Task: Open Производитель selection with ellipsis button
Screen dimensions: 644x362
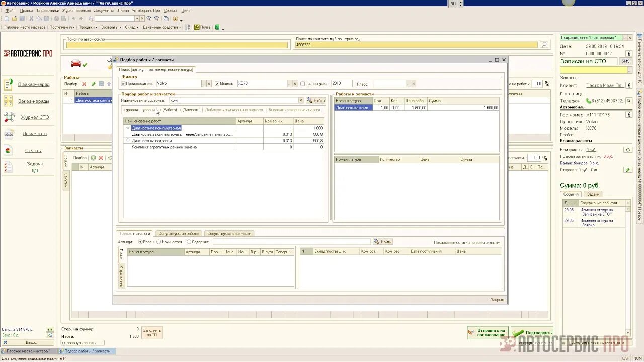Action: coord(204,84)
